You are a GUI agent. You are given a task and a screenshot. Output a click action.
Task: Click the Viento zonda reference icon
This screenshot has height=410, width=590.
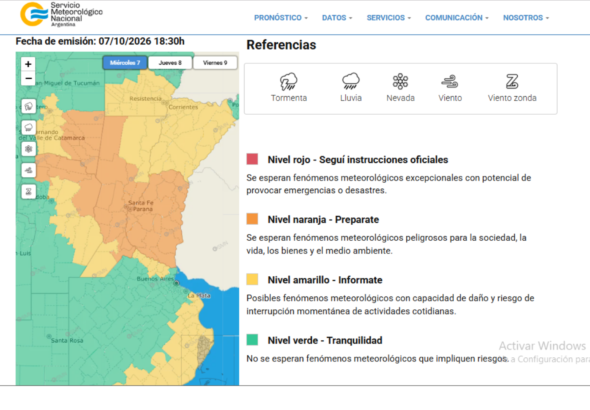[x=512, y=81]
